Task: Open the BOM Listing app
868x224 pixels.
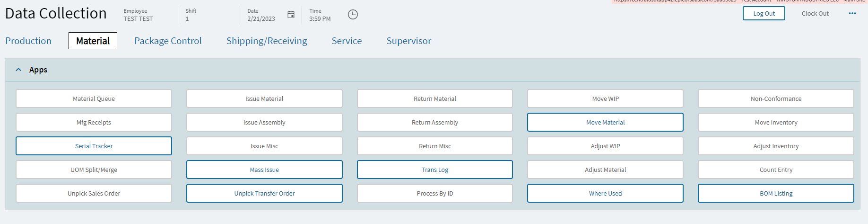Action: pos(776,193)
